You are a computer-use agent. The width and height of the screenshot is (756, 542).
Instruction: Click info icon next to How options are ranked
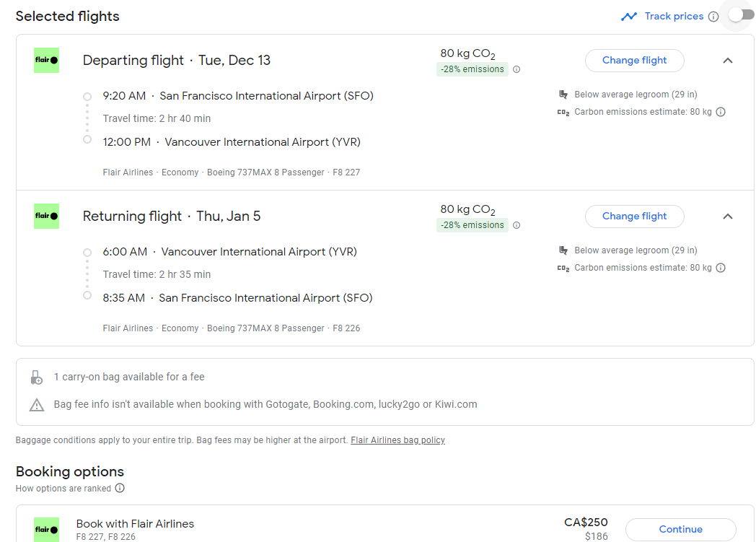tap(120, 489)
